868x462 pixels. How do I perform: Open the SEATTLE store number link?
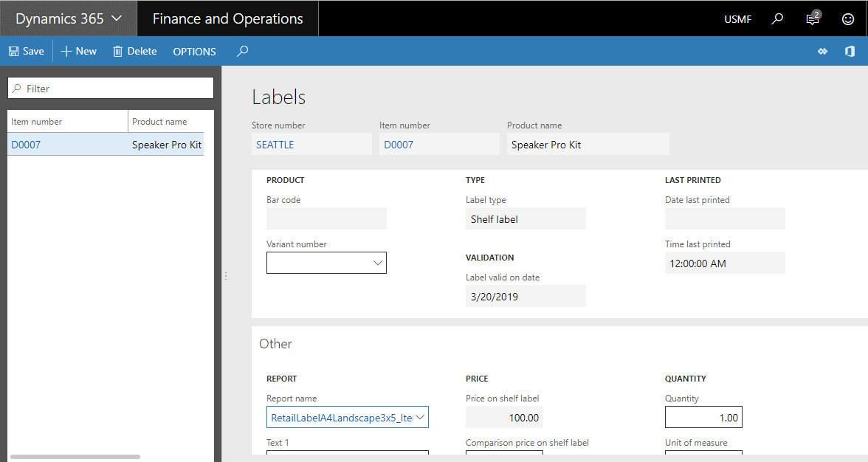click(x=275, y=145)
